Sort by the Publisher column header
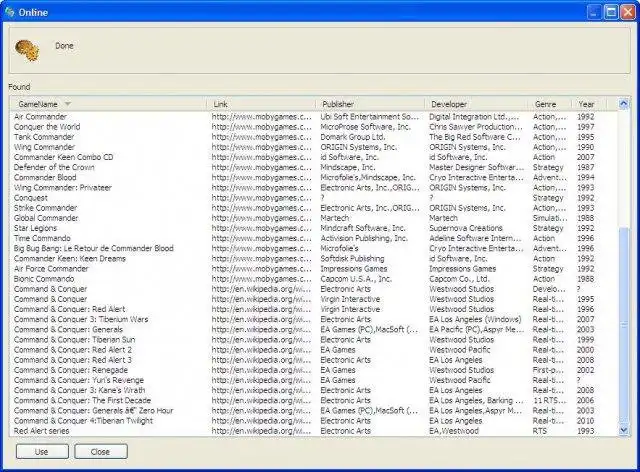Screen dimensions: 640x472 click(x=370, y=104)
